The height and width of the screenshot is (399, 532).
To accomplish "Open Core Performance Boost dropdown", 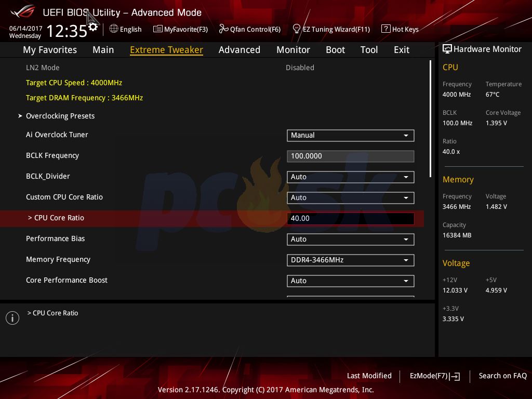I will tap(350, 281).
